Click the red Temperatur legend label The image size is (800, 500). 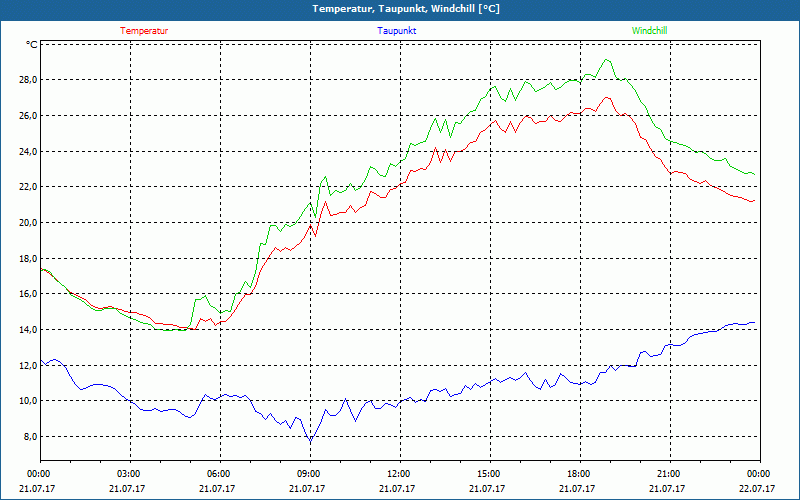pos(144,31)
